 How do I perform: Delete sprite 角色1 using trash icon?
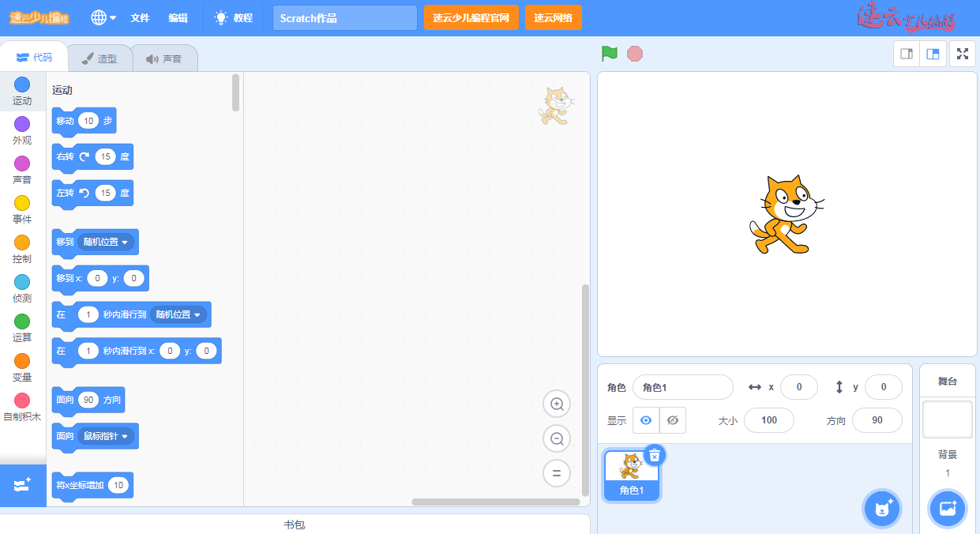tap(655, 455)
